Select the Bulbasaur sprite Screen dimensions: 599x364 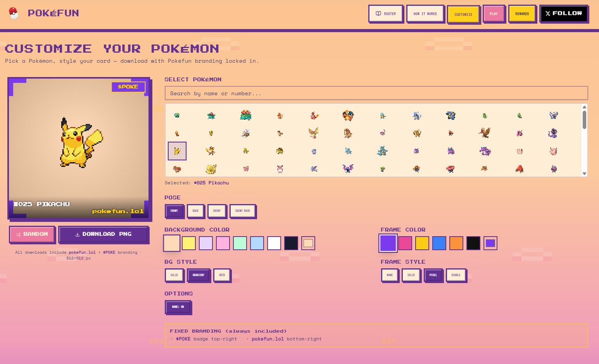pyautogui.click(x=177, y=115)
